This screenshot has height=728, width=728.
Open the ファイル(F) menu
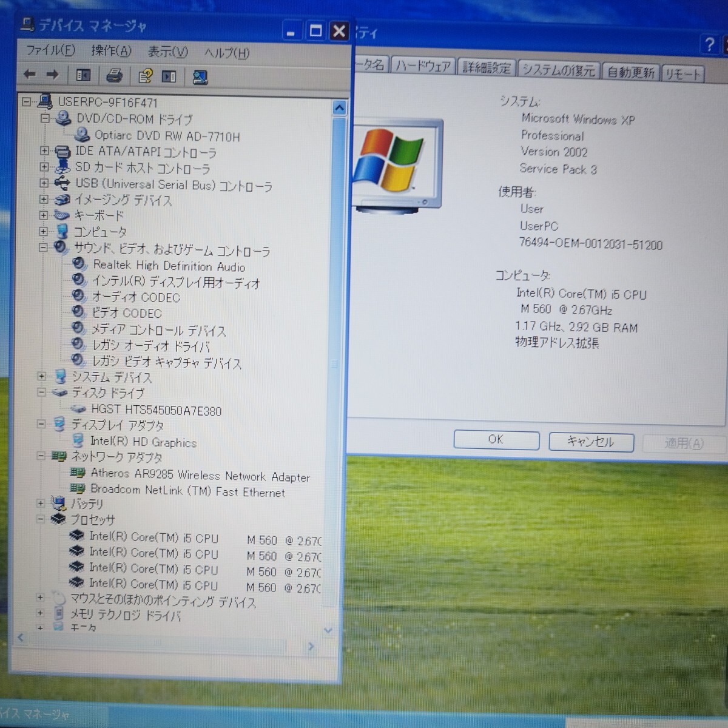[x=50, y=50]
